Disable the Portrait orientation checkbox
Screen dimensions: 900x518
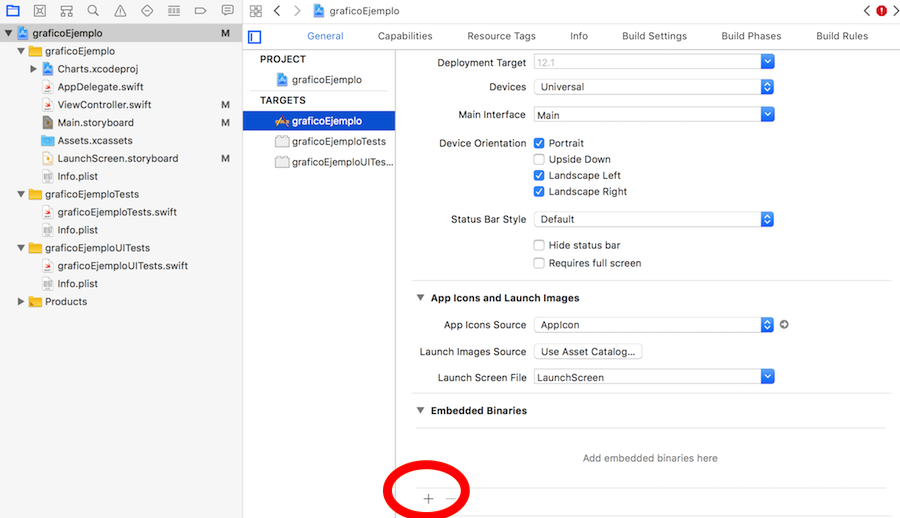[x=540, y=143]
